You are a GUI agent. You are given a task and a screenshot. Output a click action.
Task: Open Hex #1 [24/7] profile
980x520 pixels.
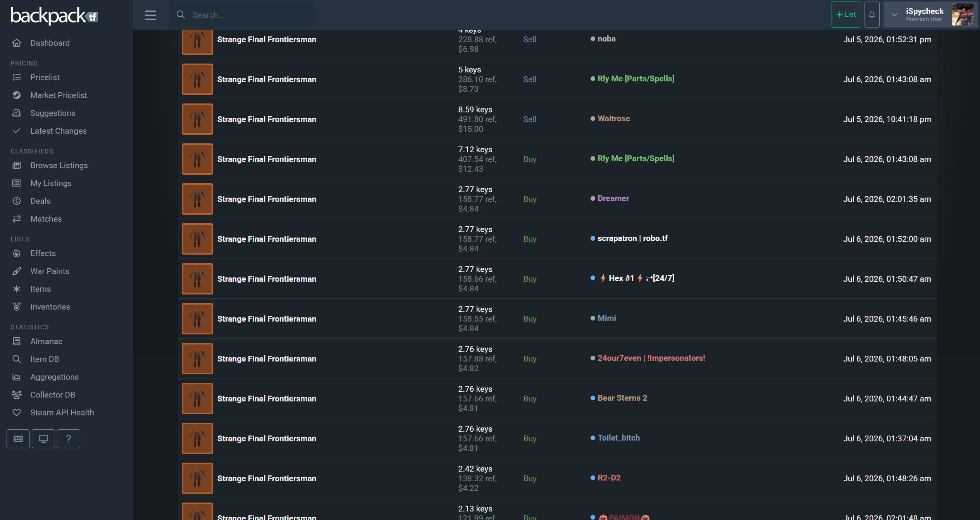637,278
